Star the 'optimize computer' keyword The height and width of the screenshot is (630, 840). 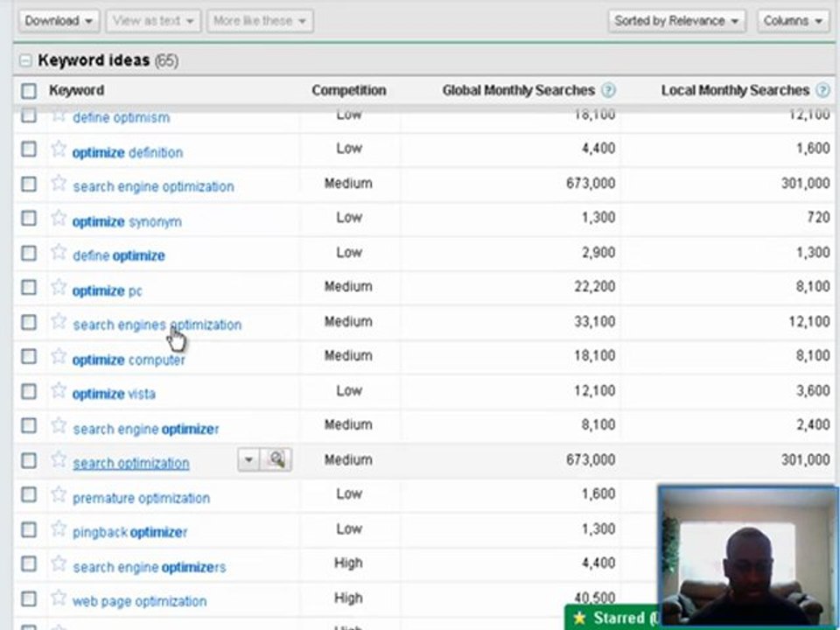pos(59,356)
